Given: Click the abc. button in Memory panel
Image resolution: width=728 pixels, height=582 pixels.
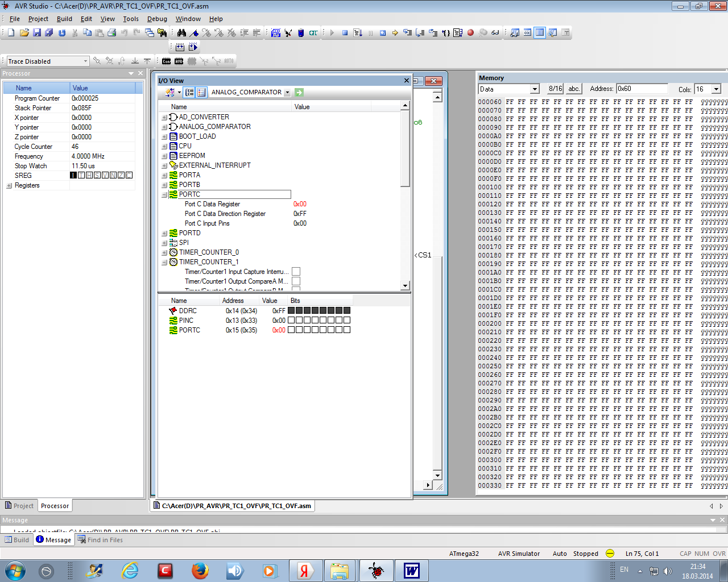Looking at the screenshot, I should point(574,89).
